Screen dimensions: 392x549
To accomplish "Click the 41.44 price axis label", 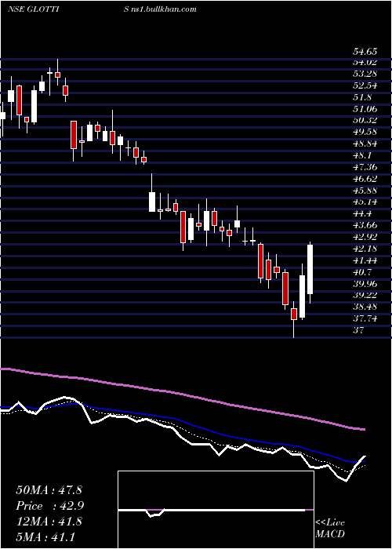I will [365, 260].
